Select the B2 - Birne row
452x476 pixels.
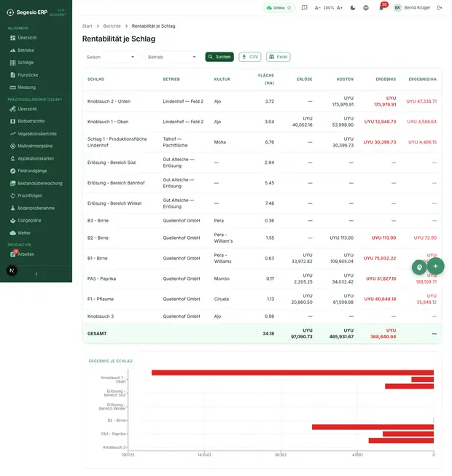pos(262,238)
